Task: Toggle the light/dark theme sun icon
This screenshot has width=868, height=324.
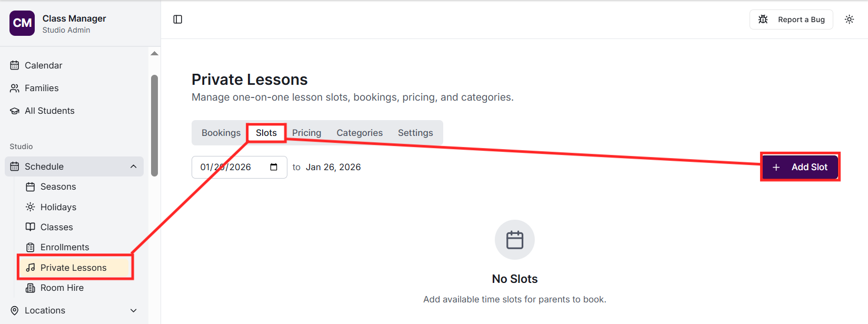Action: click(x=849, y=19)
